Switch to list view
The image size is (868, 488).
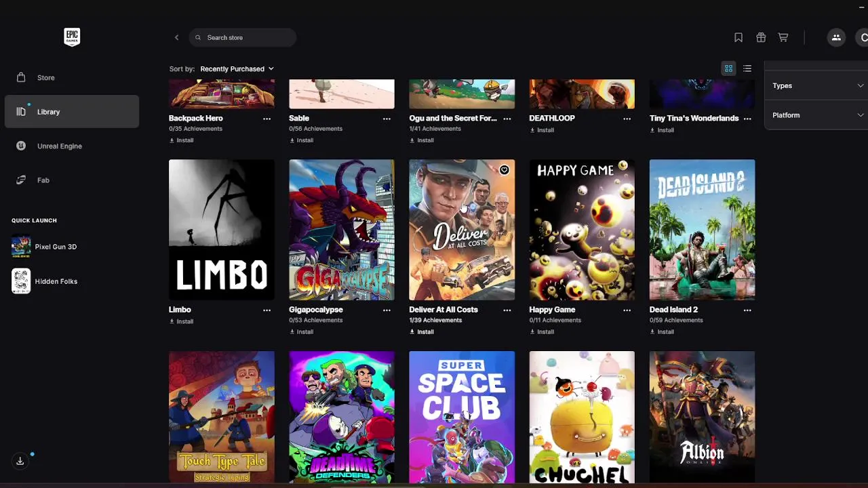[x=747, y=68]
